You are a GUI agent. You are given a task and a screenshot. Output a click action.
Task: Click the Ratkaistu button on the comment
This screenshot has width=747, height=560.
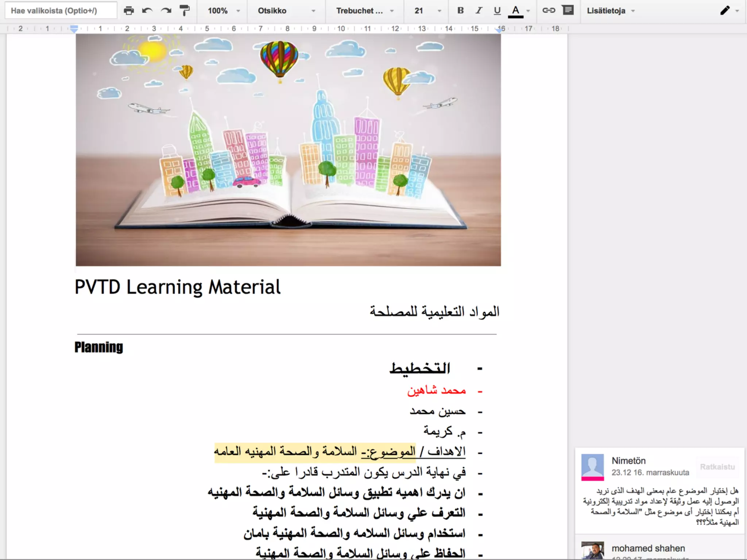(x=717, y=467)
